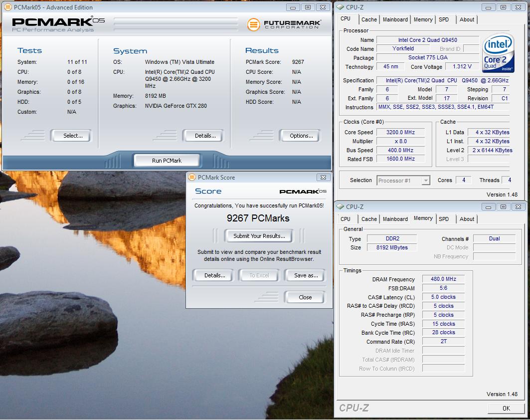Viewport: 530px width, 420px height.
Task: Minimize the PCMark05 main window
Action: tap(293, 7)
